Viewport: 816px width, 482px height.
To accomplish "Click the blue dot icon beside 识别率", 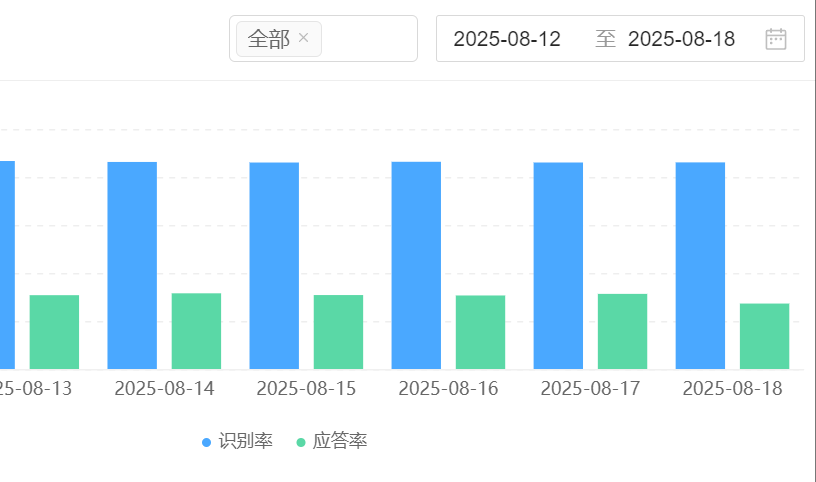I will (207, 442).
